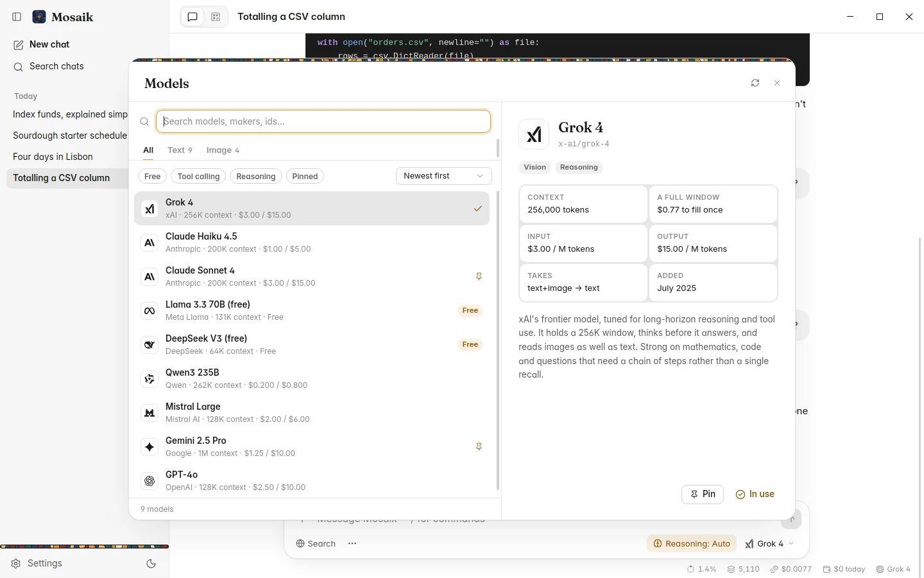Image resolution: width=924 pixels, height=578 pixels.
Task: Click the In use button
Action: point(755,494)
